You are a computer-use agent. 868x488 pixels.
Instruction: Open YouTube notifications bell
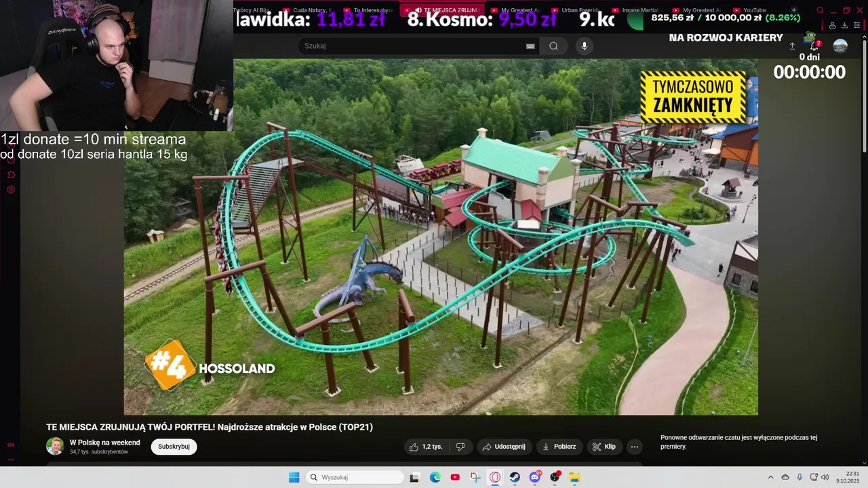pyautogui.click(x=814, y=46)
